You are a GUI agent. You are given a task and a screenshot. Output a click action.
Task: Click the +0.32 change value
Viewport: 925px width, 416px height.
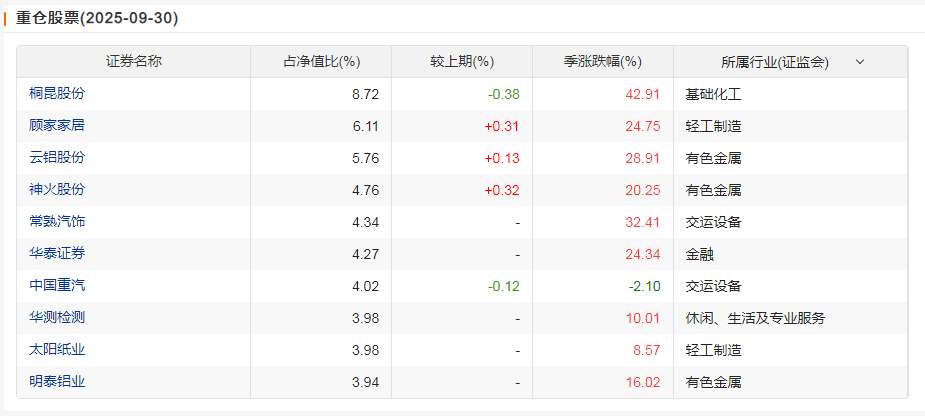point(502,190)
